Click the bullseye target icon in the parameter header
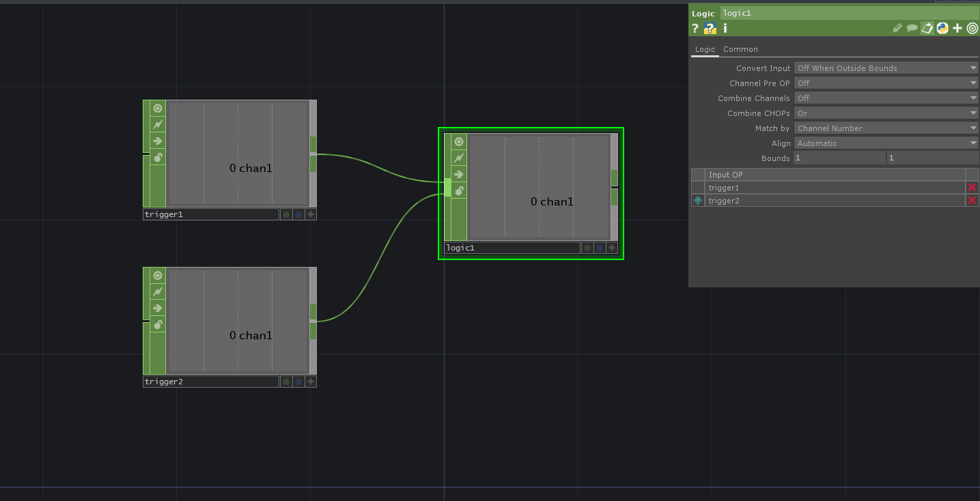 [972, 28]
